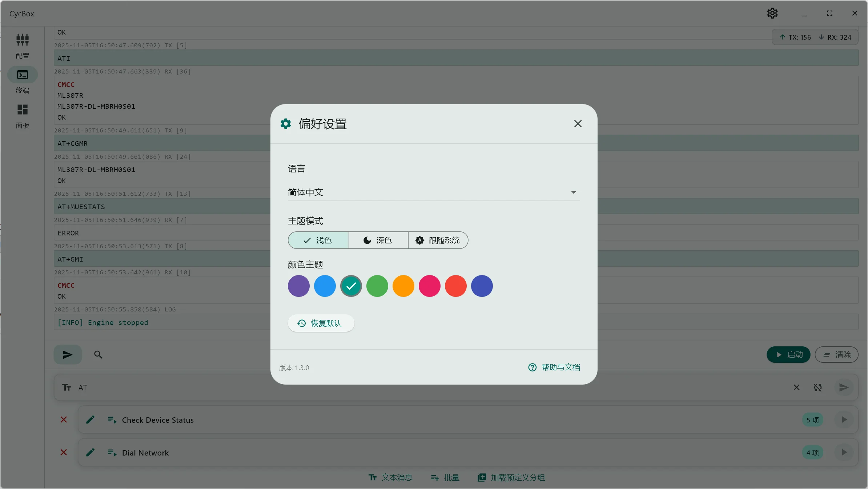This screenshot has width=868, height=489.
Task: Open the settings gear in the title bar
Action: click(772, 13)
